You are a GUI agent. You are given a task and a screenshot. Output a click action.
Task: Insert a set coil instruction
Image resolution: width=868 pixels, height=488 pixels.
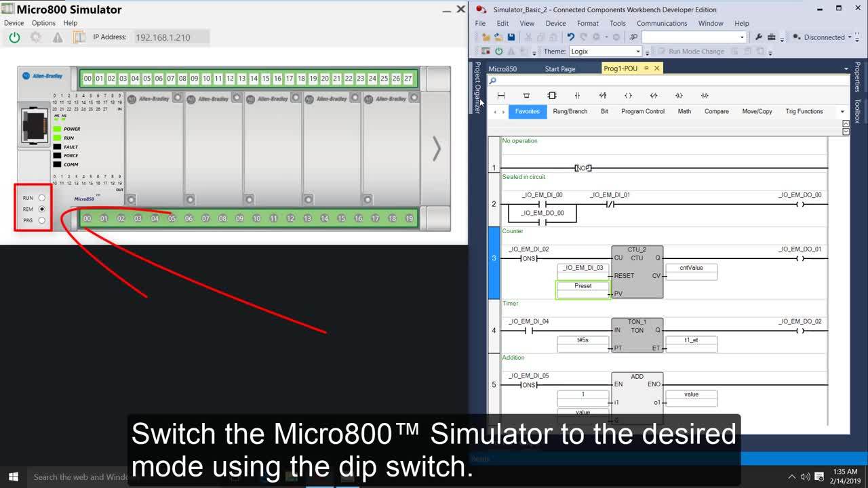[679, 96]
